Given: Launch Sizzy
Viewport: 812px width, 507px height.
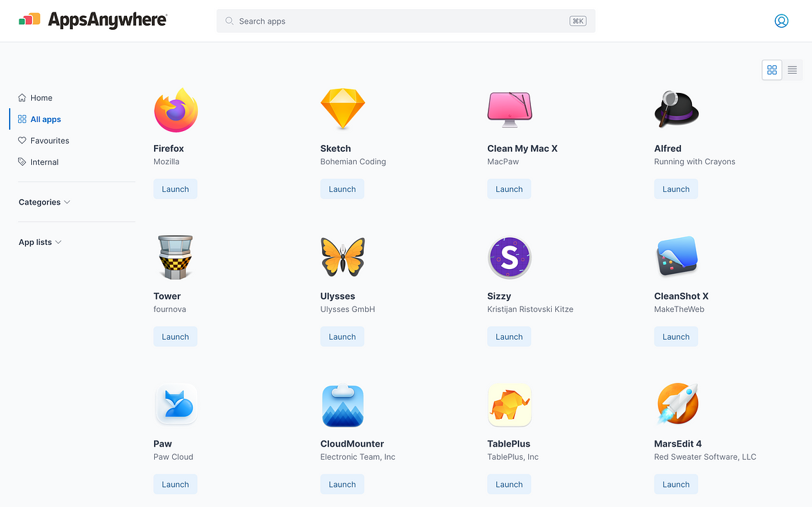Looking at the screenshot, I should 509,337.
